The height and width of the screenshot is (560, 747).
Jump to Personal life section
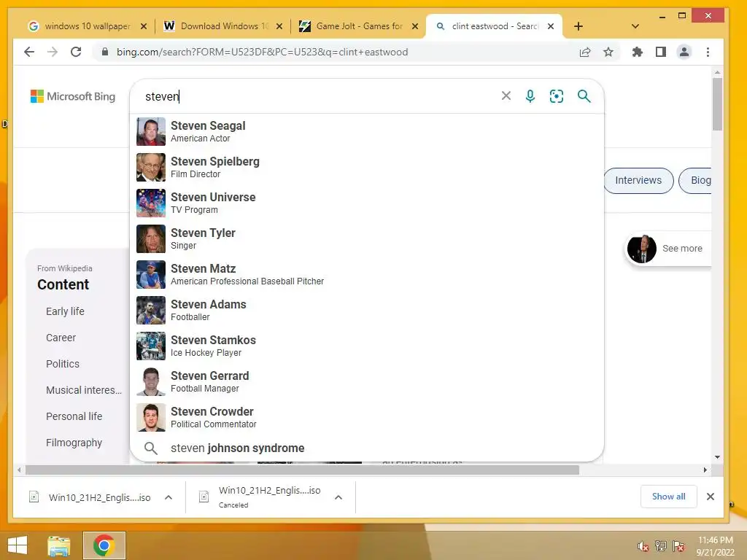coord(74,416)
